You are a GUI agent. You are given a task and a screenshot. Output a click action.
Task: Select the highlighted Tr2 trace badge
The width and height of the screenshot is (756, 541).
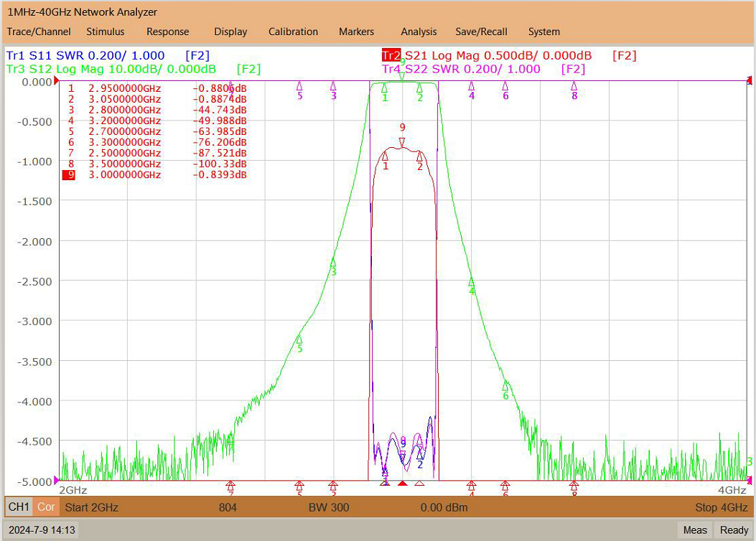(391, 55)
